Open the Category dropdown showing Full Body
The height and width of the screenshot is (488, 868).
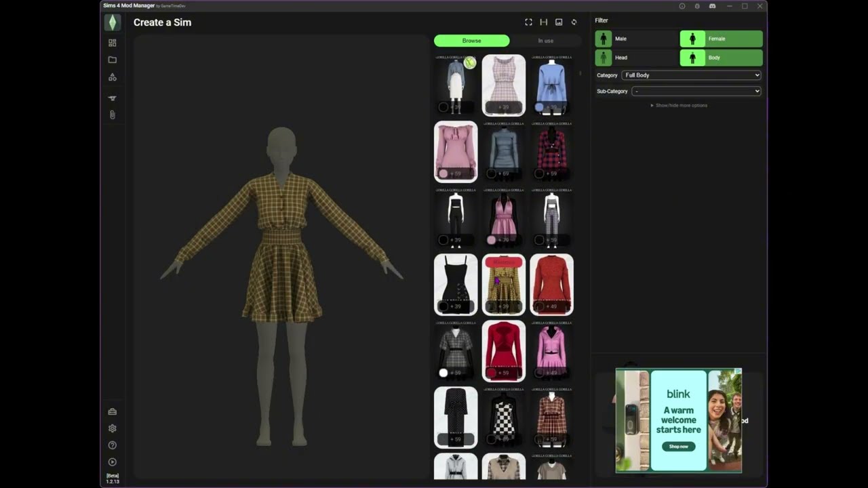coord(691,75)
